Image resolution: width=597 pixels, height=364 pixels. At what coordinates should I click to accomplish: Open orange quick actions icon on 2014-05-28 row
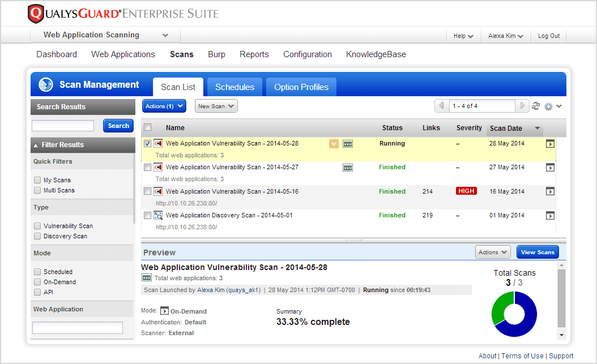pyautogui.click(x=334, y=144)
